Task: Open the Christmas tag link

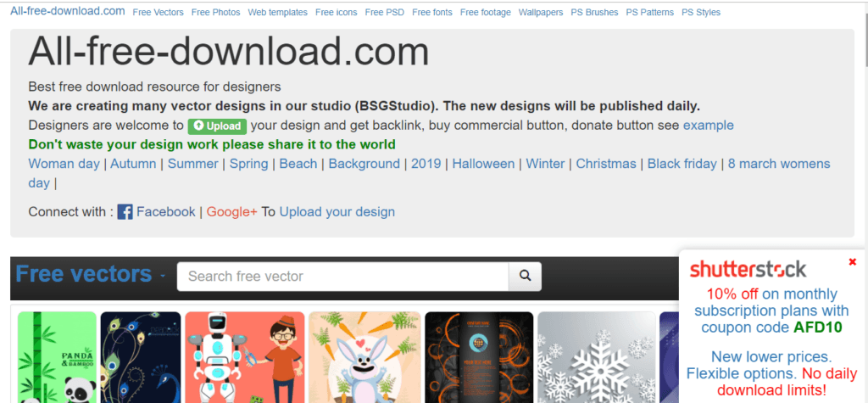Action: click(x=606, y=164)
